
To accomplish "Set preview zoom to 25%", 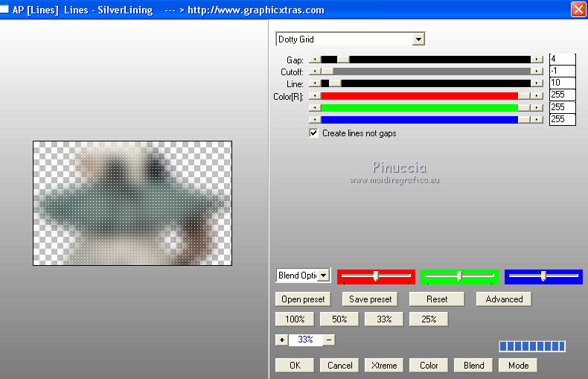I will [429, 319].
